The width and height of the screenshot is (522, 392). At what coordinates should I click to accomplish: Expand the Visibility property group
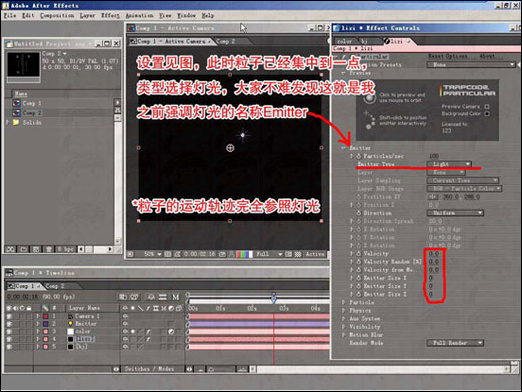[343, 327]
